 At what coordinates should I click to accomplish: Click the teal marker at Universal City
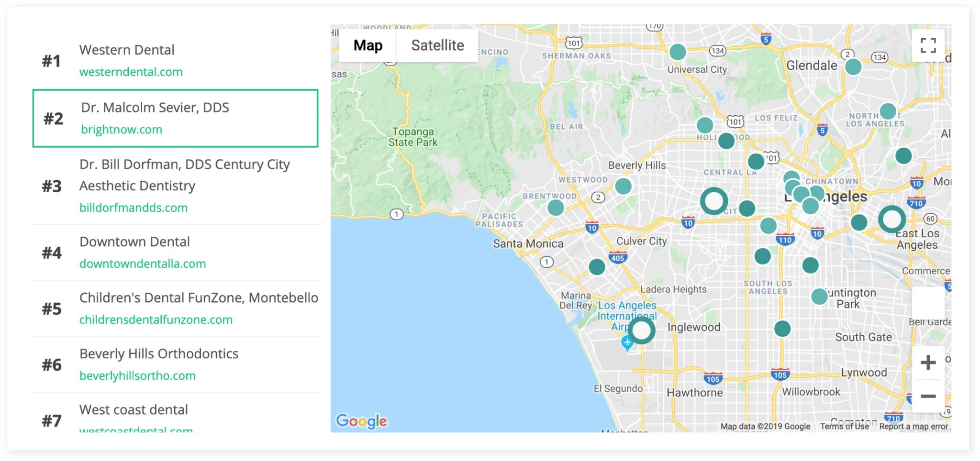point(678,52)
